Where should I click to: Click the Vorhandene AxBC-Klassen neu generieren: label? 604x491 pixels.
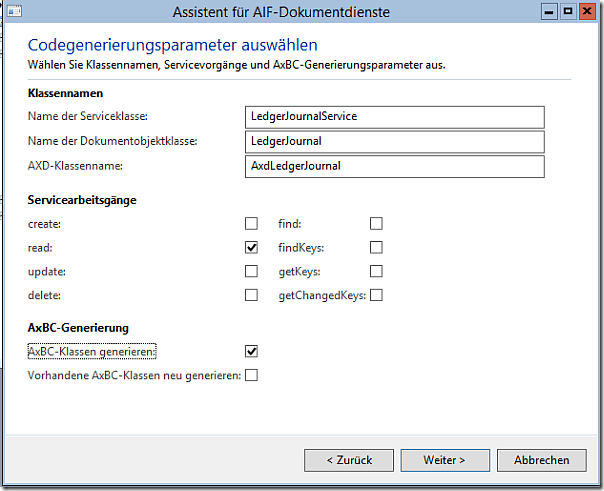tap(134, 375)
